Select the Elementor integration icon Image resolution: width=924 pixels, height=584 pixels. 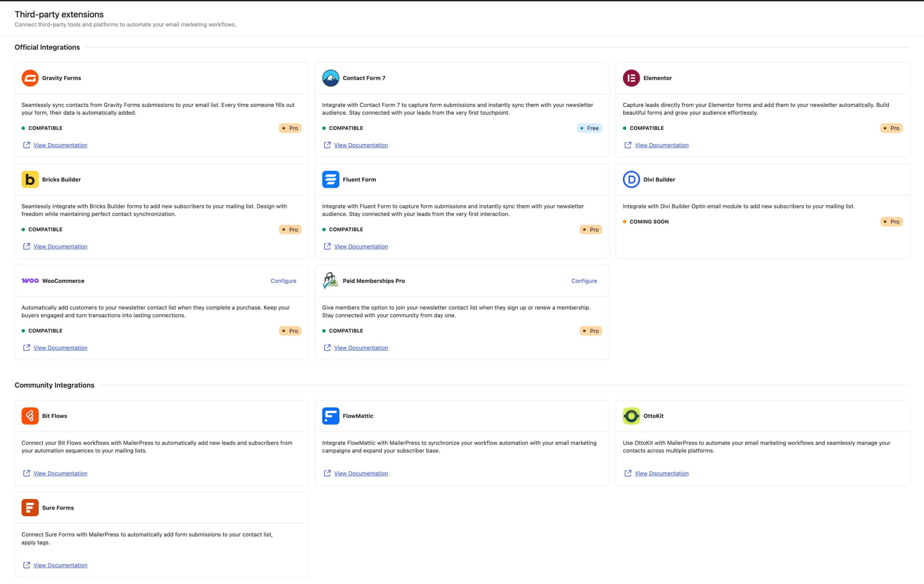[x=631, y=78]
